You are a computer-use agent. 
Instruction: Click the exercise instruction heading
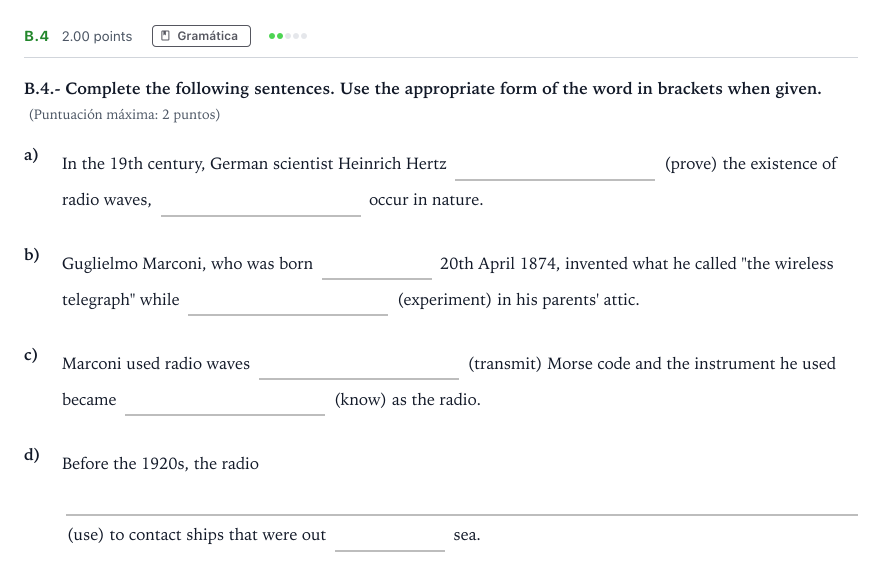point(422,88)
